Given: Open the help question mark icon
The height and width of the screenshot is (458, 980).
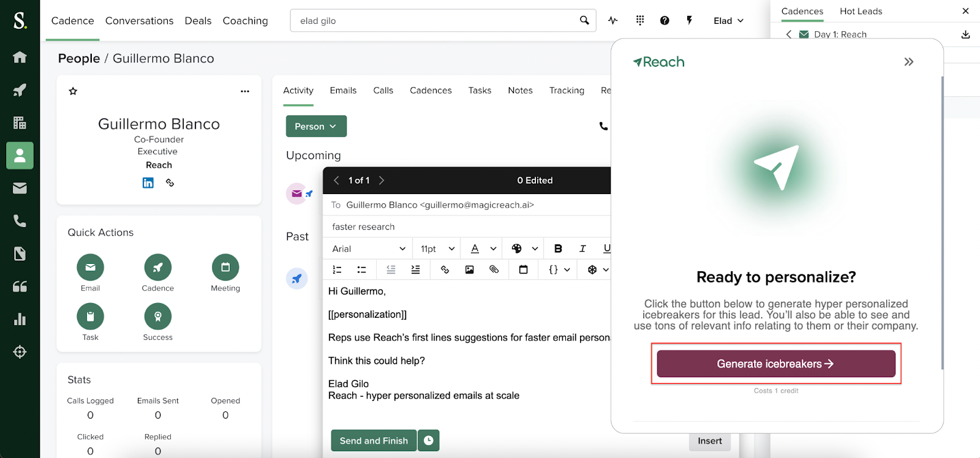Looking at the screenshot, I should click(x=665, y=20).
